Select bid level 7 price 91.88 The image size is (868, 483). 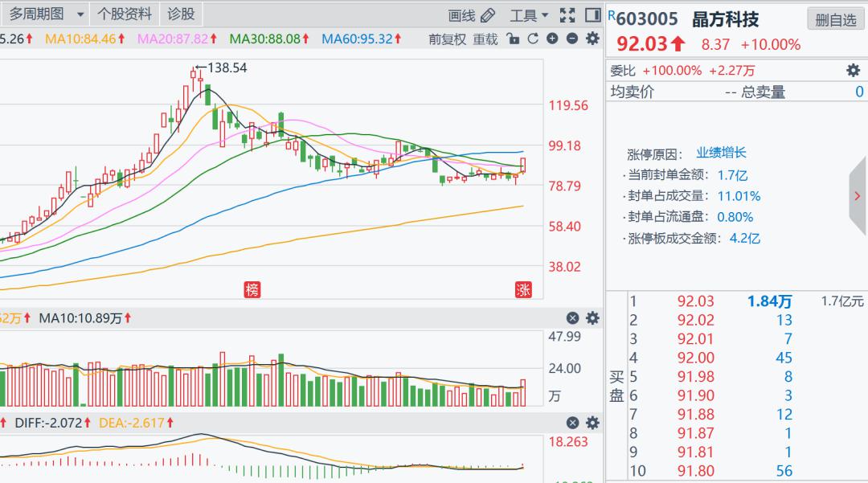[x=696, y=414]
